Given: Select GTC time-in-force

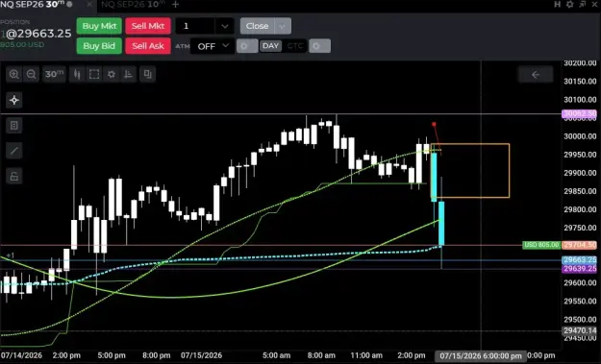Looking at the screenshot, I should pos(294,46).
